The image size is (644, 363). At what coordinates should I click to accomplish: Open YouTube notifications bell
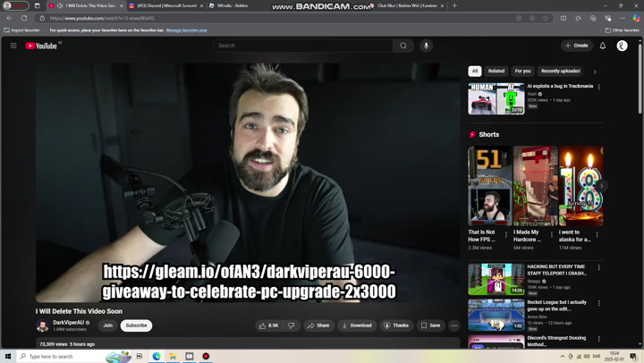tap(603, 46)
